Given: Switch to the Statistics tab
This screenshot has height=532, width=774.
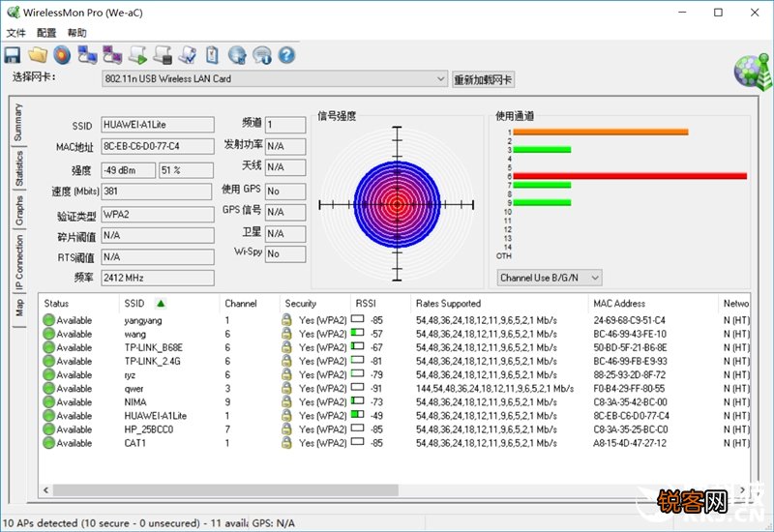Looking at the screenshot, I should 18,168.
